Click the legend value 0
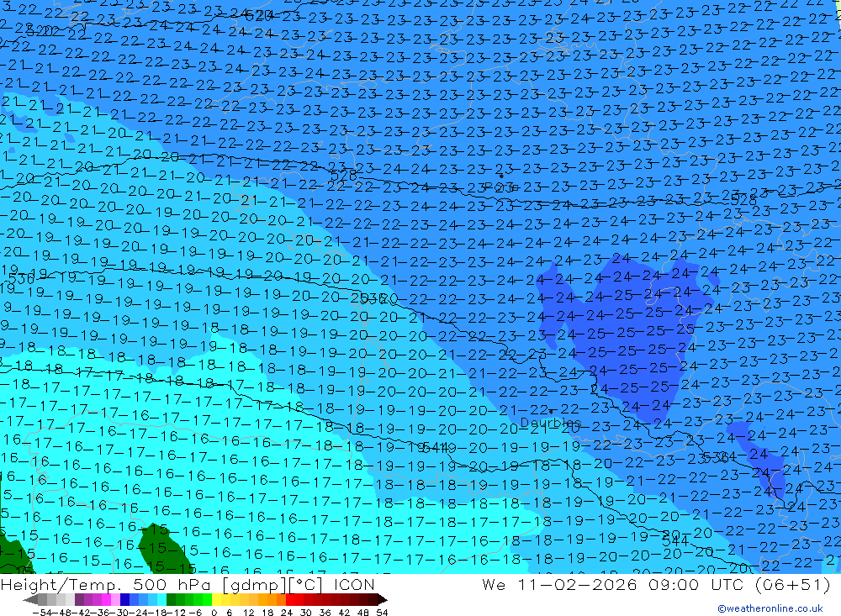 214,613
